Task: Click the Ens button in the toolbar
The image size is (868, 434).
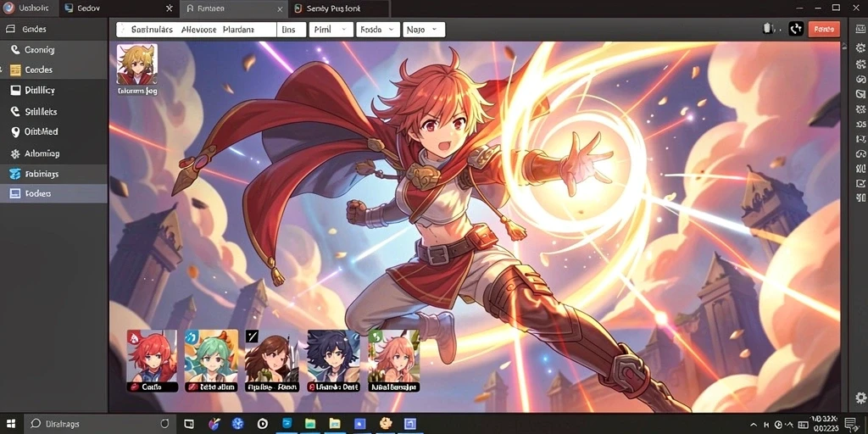Action: pos(292,30)
